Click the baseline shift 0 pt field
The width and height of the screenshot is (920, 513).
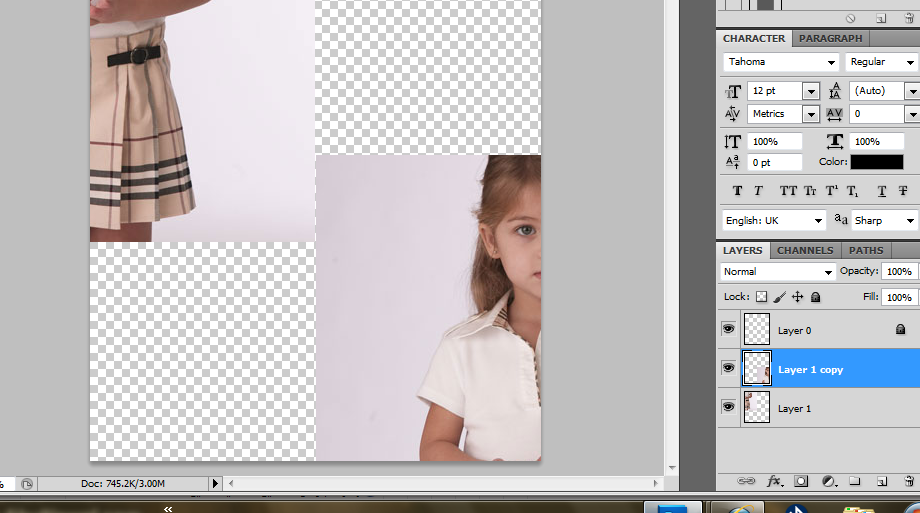(775, 162)
